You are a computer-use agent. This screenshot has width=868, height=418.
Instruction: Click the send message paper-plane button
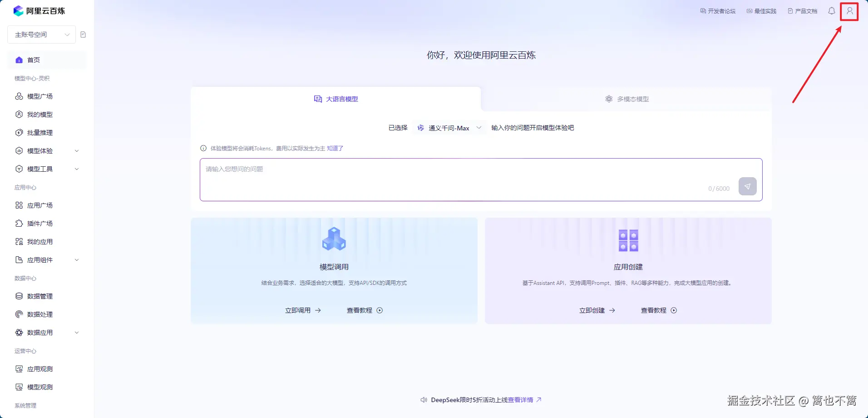point(747,186)
